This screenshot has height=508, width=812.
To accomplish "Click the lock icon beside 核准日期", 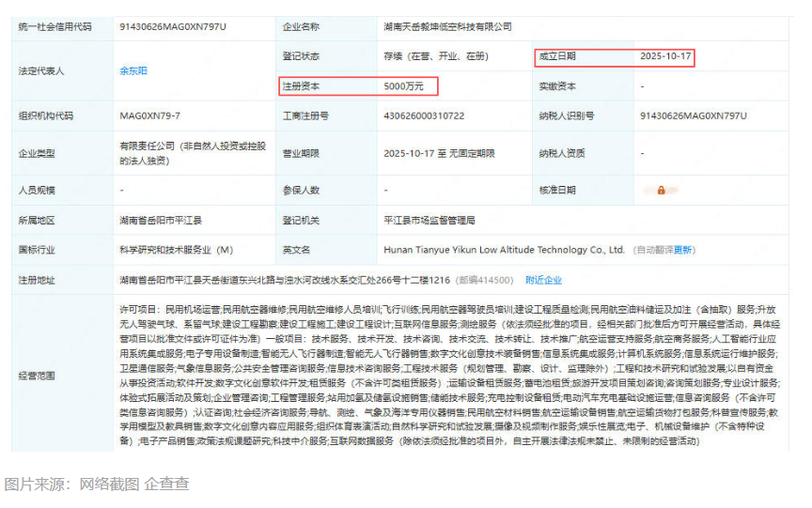I will point(661,190).
